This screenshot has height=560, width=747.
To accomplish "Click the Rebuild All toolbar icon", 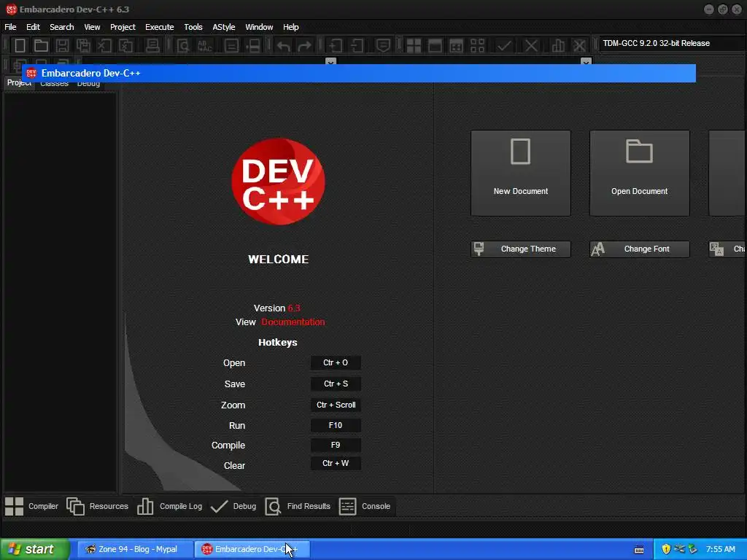I will 477,46.
